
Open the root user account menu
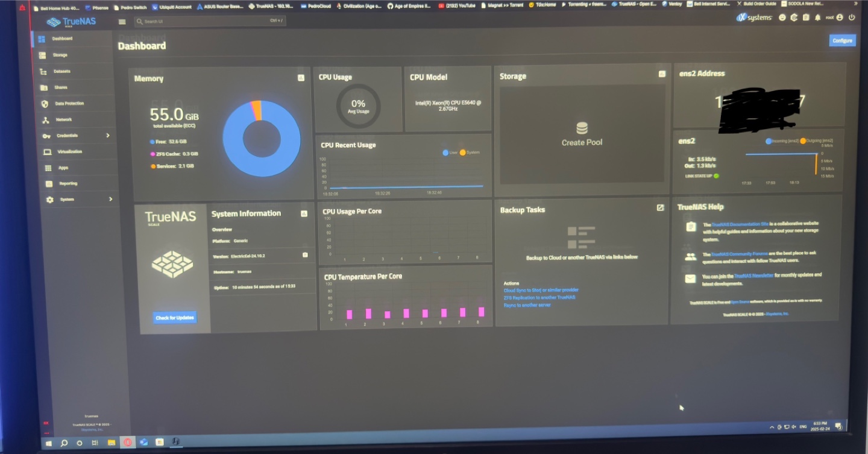point(834,17)
